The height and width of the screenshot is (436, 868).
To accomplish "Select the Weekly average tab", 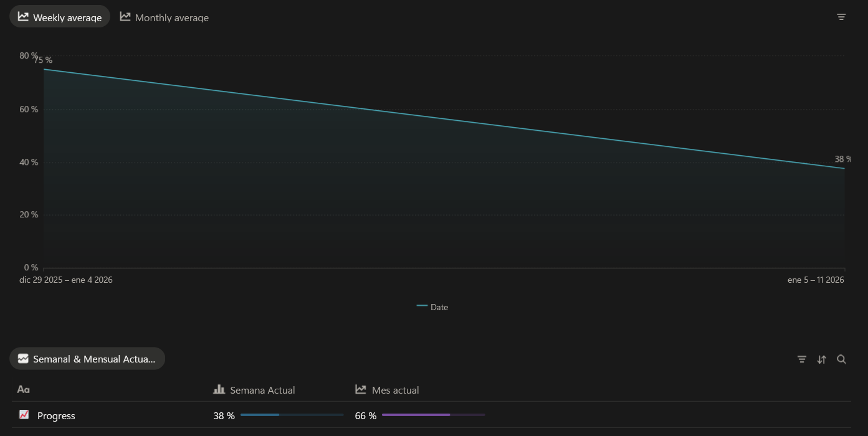I will pyautogui.click(x=59, y=17).
